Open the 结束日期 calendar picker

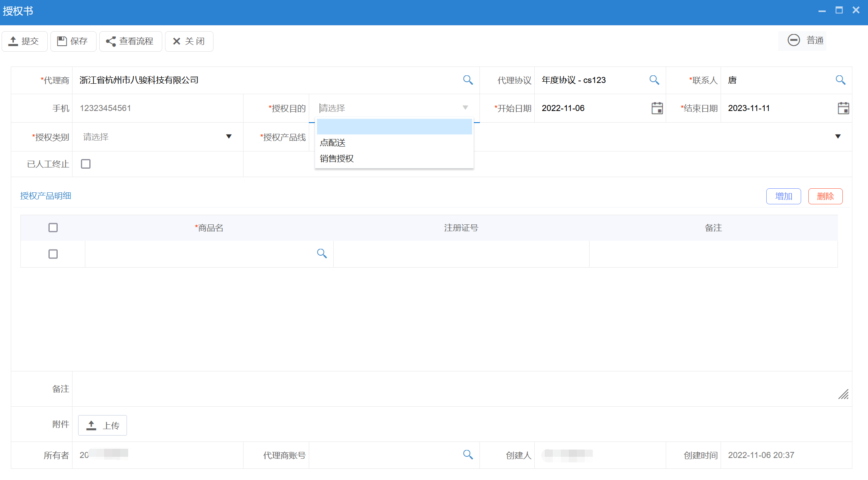(843, 108)
